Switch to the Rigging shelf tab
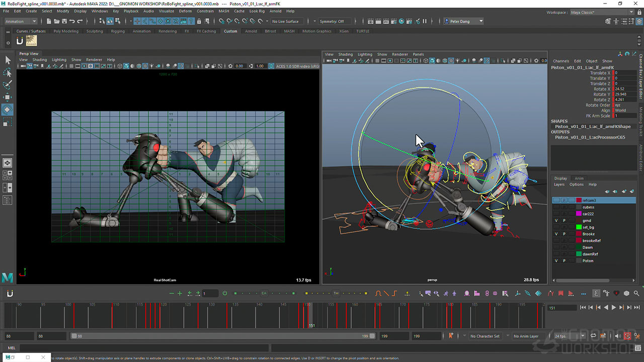 pos(118,31)
